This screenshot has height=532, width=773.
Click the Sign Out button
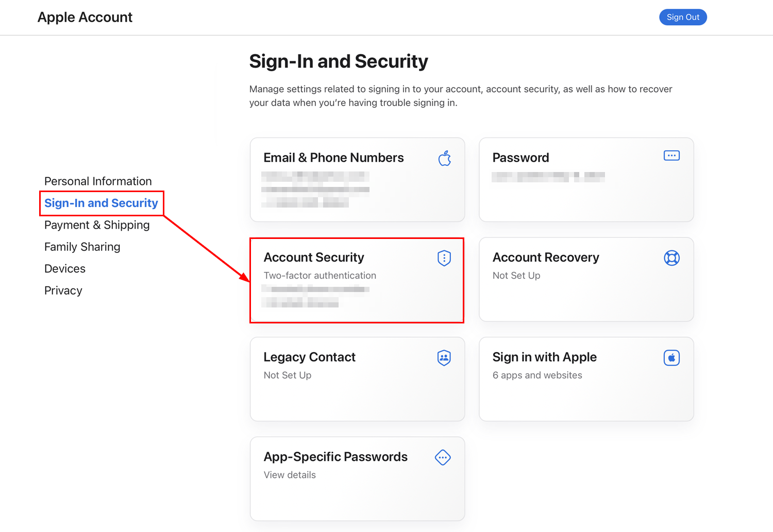(x=683, y=17)
